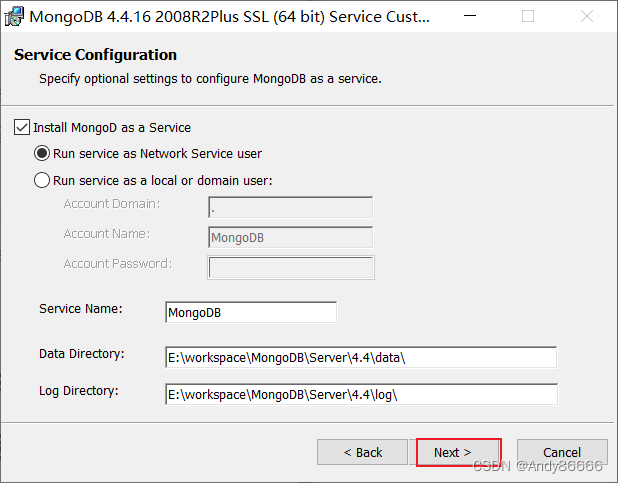Cancel the MongoDB installation
Screen dimensions: 618x483
coord(562,452)
